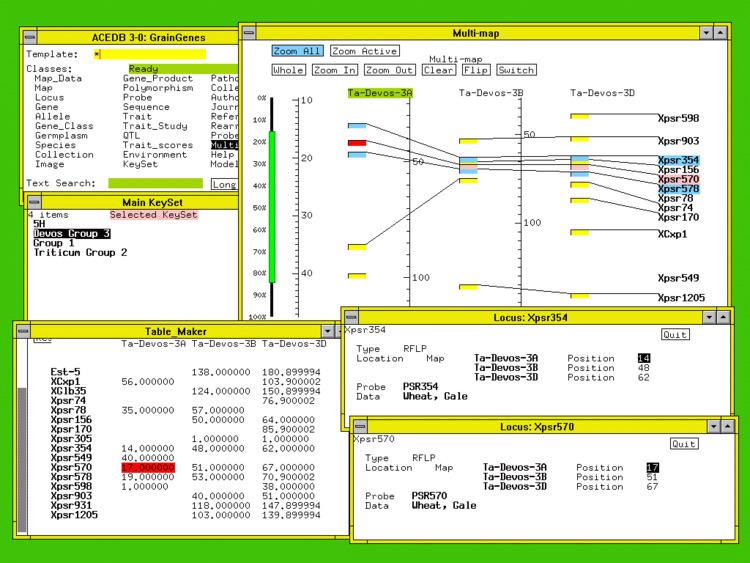Click the Template input field
750x563 pixels.
tap(150, 54)
